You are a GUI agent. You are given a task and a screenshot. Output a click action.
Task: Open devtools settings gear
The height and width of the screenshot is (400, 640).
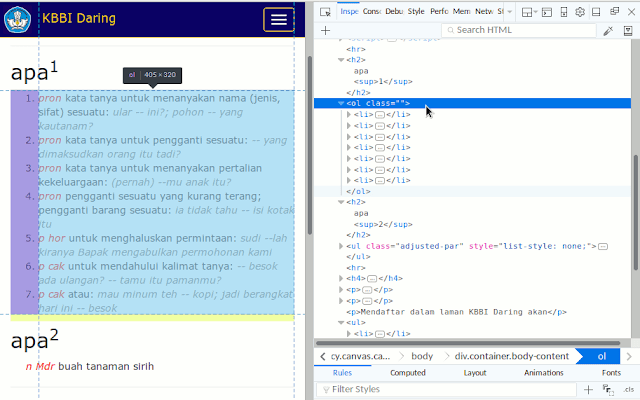[x=580, y=12]
